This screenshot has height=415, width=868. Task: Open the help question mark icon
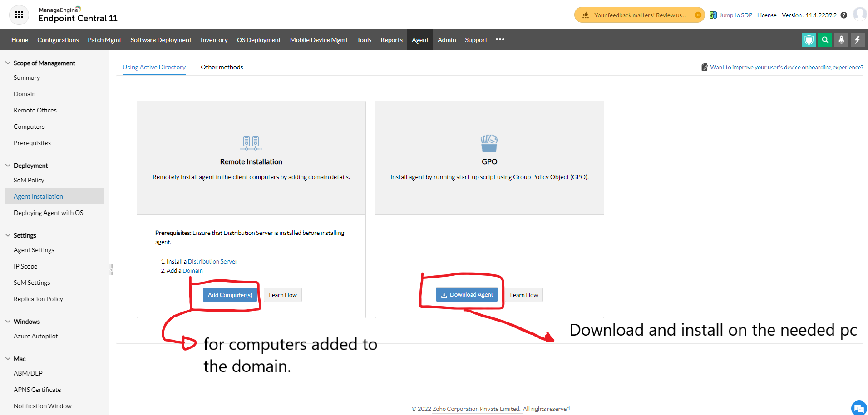[x=844, y=15]
